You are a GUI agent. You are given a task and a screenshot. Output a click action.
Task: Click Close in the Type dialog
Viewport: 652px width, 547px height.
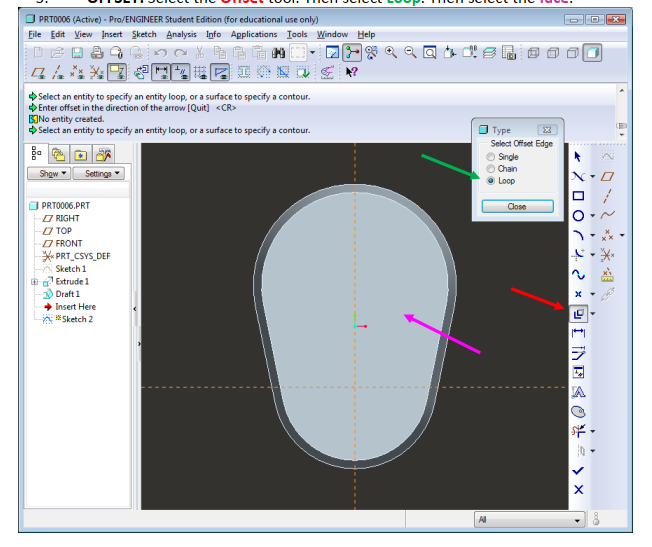pos(517,206)
